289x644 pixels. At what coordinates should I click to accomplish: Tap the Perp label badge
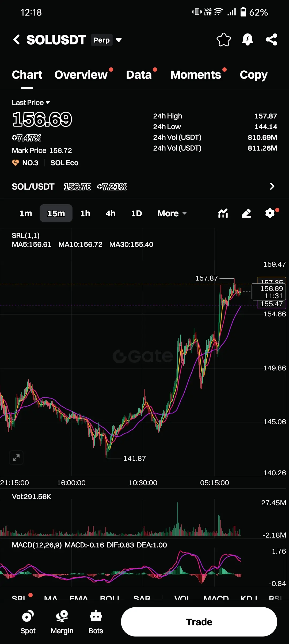tap(102, 40)
